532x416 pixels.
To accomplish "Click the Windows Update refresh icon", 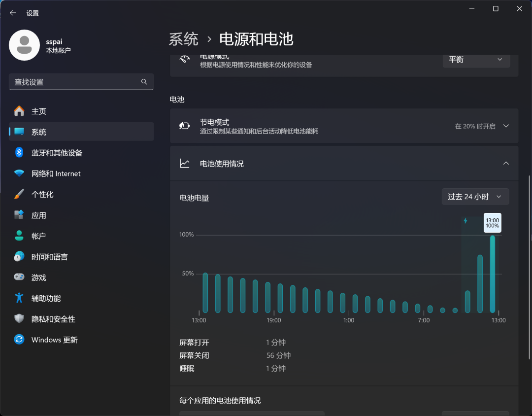I will coord(19,339).
